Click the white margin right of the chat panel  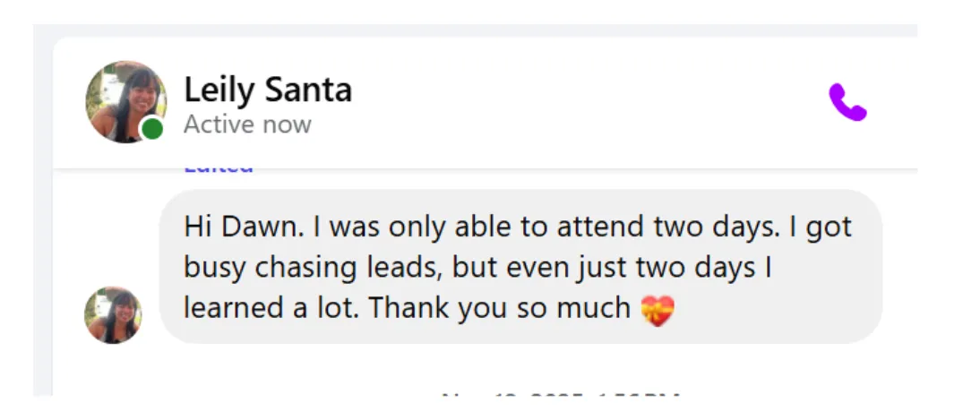coord(950,224)
